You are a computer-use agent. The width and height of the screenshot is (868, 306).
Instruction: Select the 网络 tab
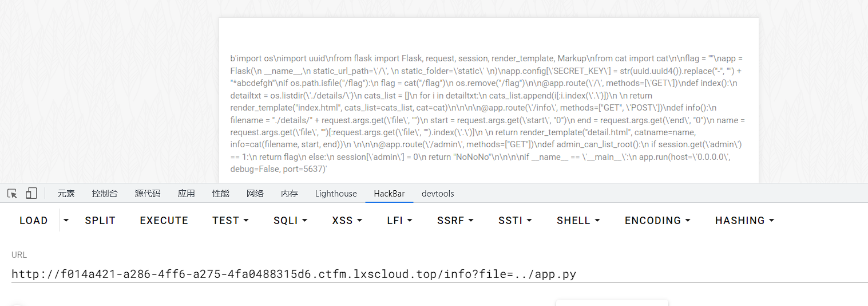click(255, 194)
